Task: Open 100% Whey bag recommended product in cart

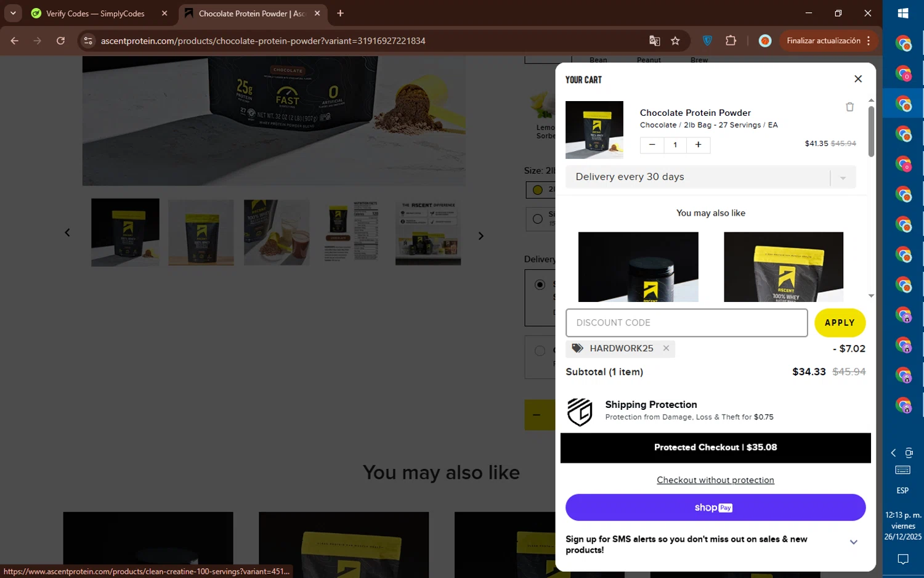Action: (x=784, y=267)
